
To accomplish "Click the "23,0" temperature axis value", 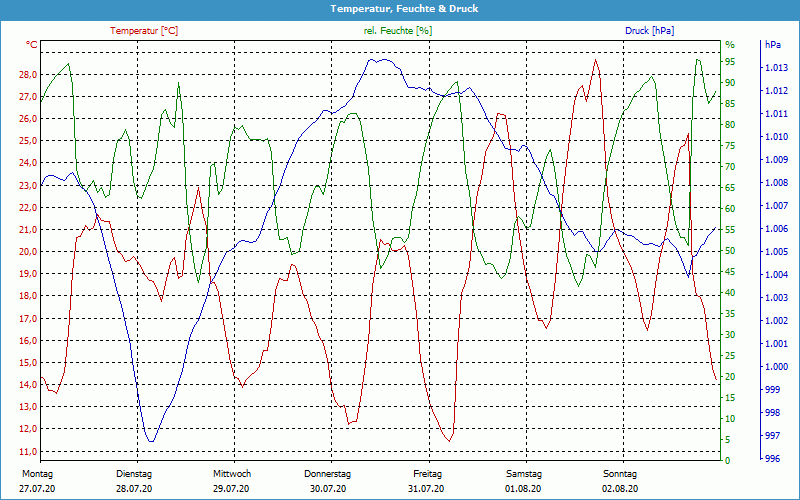I will (x=28, y=185).
